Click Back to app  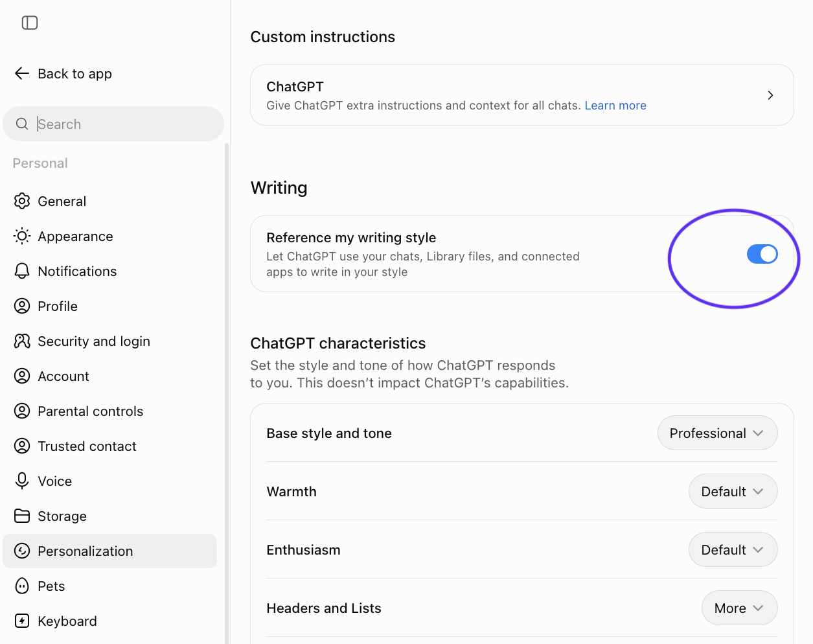[x=63, y=73]
